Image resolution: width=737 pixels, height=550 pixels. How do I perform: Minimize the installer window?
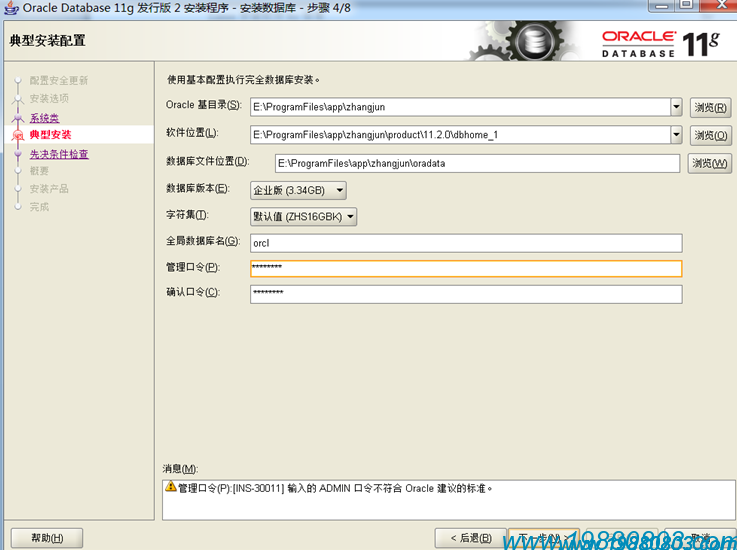point(661,5)
